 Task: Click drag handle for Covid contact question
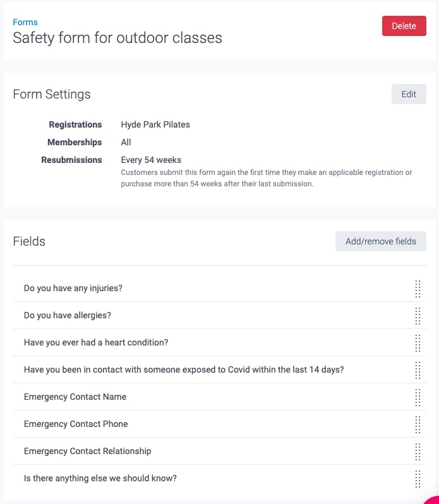418,370
